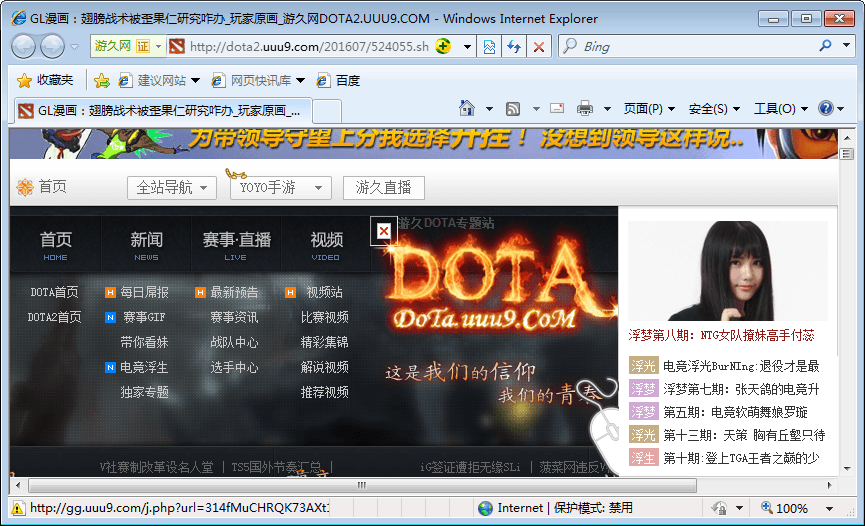The width and height of the screenshot is (865, 526).
Task: Open the 工具(O) menu
Action: (x=781, y=109)
